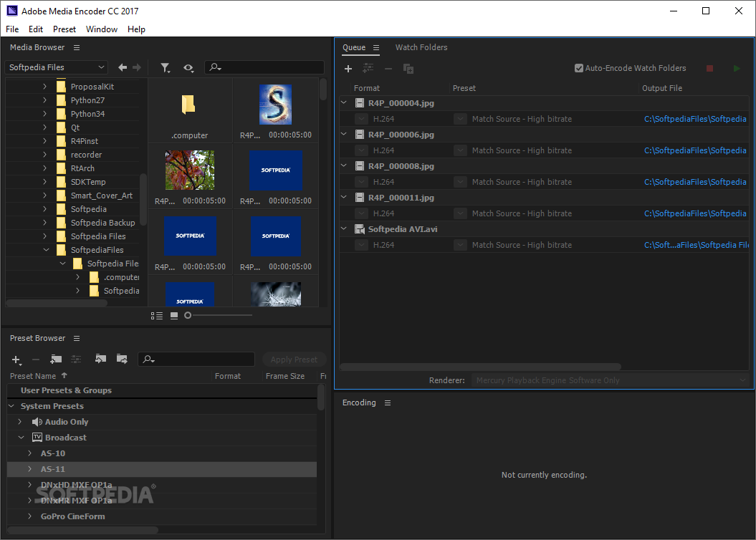756x540 pixels.
Task: Import presets icon in Preset Browser
Action: [100, 358]
